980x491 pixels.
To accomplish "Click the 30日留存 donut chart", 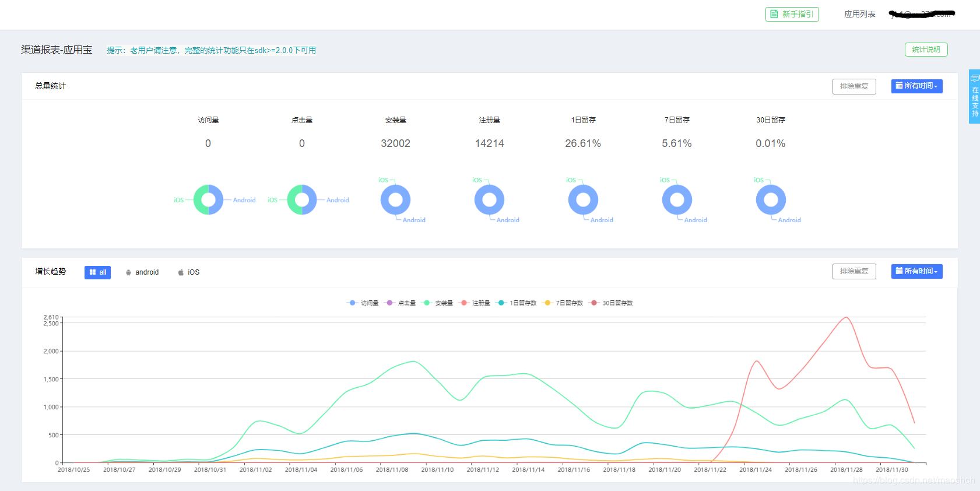I will pos(771,200).
